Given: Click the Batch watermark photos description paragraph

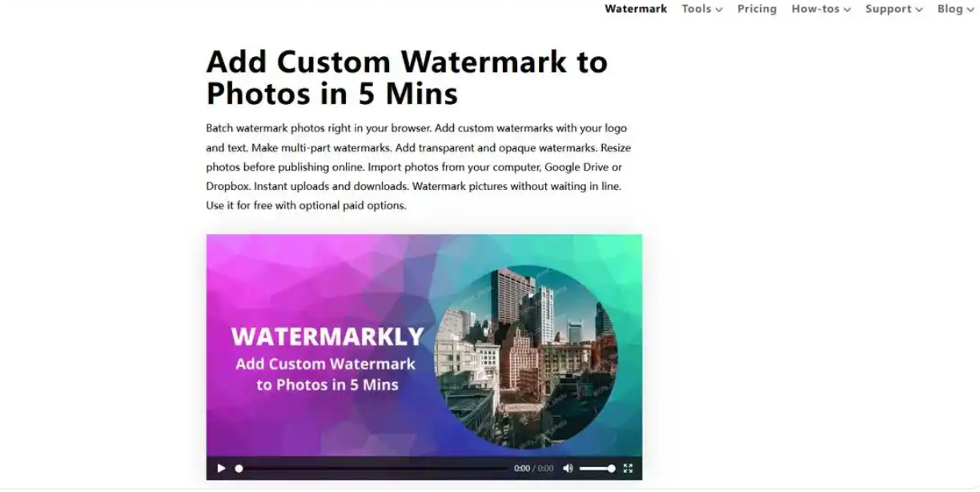Looking at the screenshot, I should pos(416,167).
